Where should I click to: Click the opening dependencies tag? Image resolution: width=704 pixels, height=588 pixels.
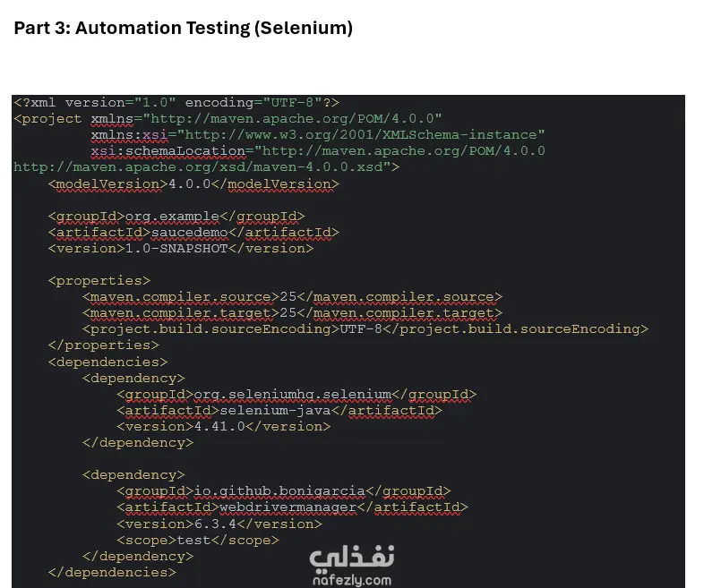[107, 362]
